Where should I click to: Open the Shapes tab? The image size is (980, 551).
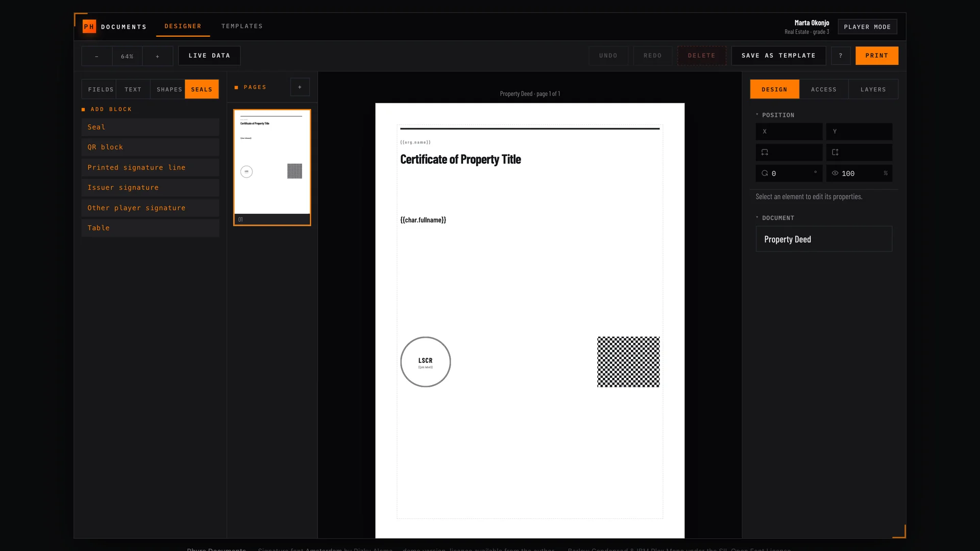click(x=169, y=89)
